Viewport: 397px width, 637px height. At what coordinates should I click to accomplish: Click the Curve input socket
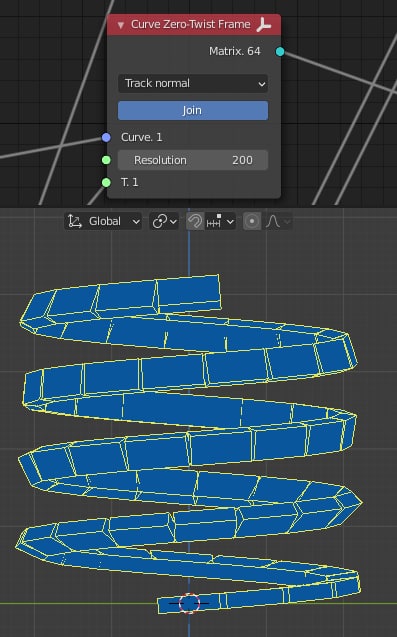pos(106,137)
